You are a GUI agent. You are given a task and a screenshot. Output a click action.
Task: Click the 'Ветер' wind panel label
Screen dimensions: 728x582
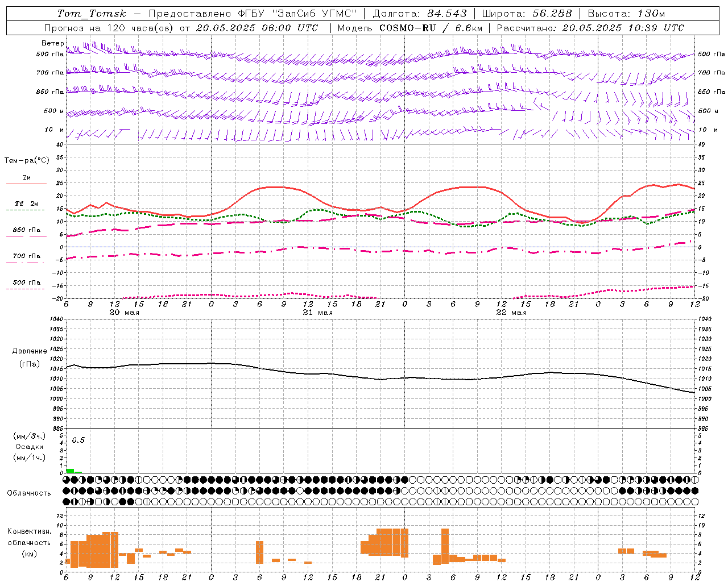pyautogui.click(x=52, y=43)
